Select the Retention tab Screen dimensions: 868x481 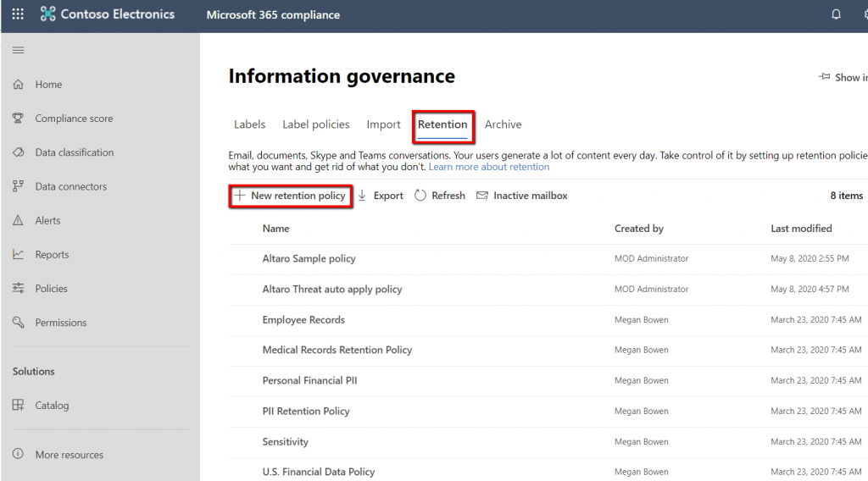pos(442,124)
